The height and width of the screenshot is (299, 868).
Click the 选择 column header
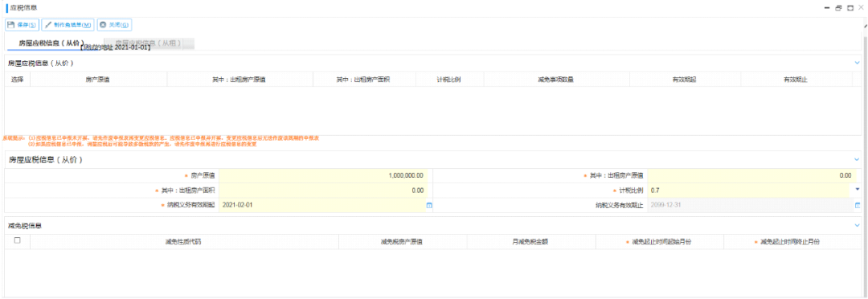(x=17, y=80)
